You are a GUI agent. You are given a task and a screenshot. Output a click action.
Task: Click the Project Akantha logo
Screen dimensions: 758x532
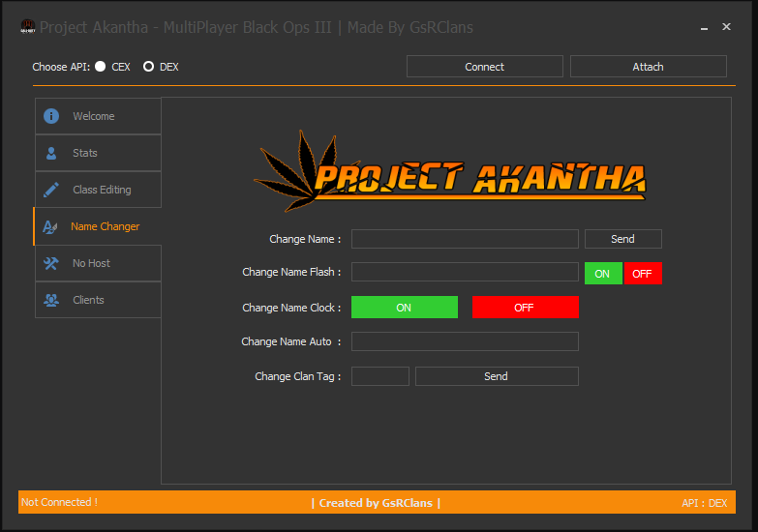450,171
